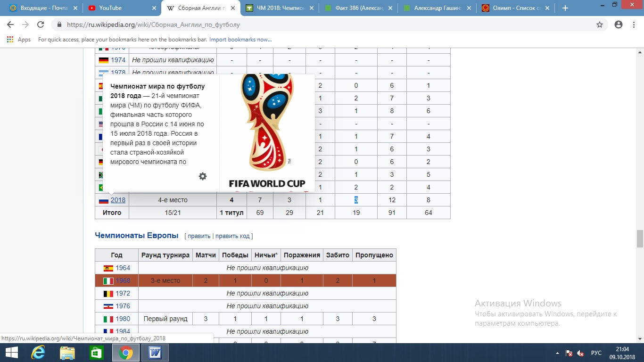644x362 pixels.
Task: Click the Первый раунд cell for 1980
Action: (x=165, y=319)
